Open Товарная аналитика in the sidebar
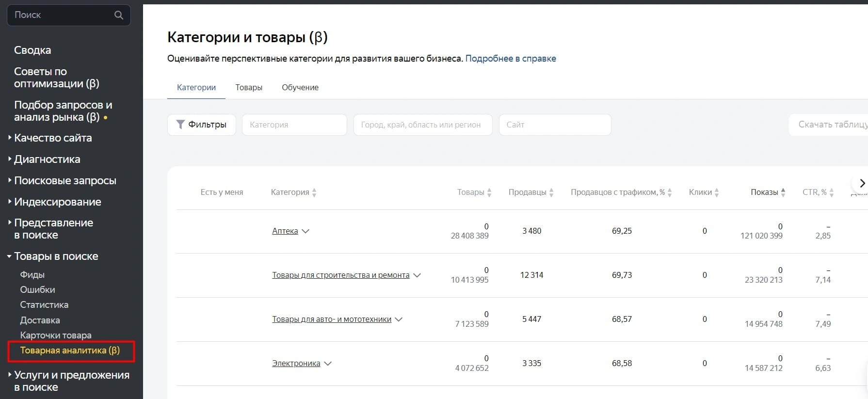 point(70,351)
